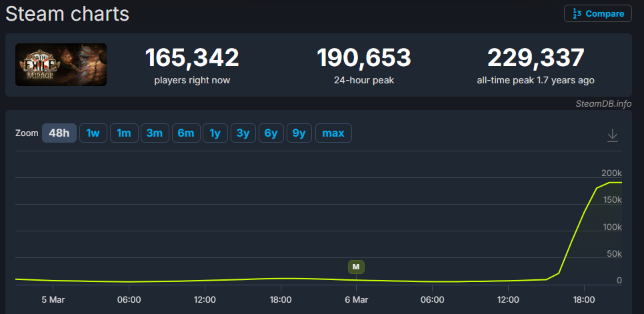Click the 200k axis label
Viewport: 644px width, 314px height.
(x=611, y=173)
